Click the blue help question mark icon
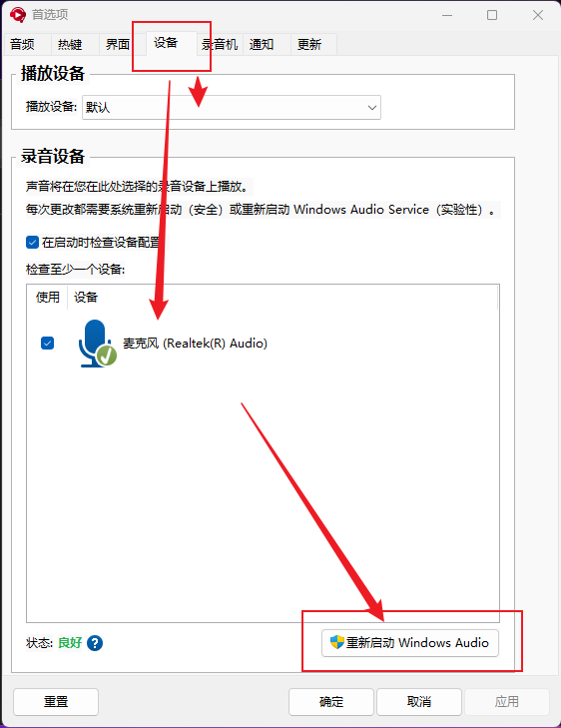This screenshot has width=561, height=728. 95,643
